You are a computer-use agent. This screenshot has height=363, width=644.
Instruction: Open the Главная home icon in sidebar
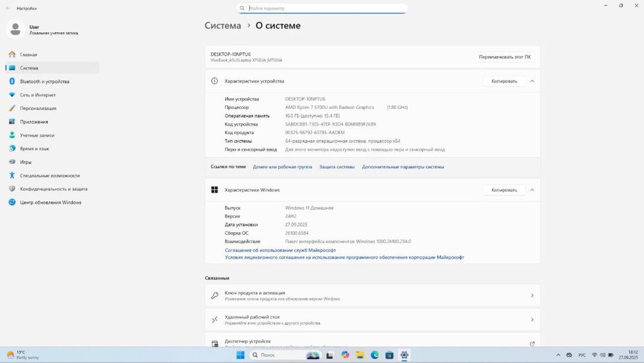[12, 54]
